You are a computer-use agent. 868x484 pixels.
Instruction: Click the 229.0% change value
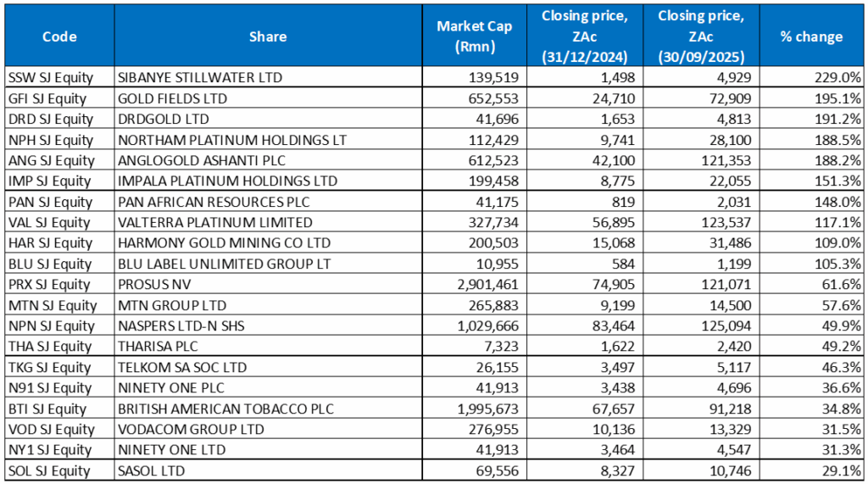[x=841, y=78]
